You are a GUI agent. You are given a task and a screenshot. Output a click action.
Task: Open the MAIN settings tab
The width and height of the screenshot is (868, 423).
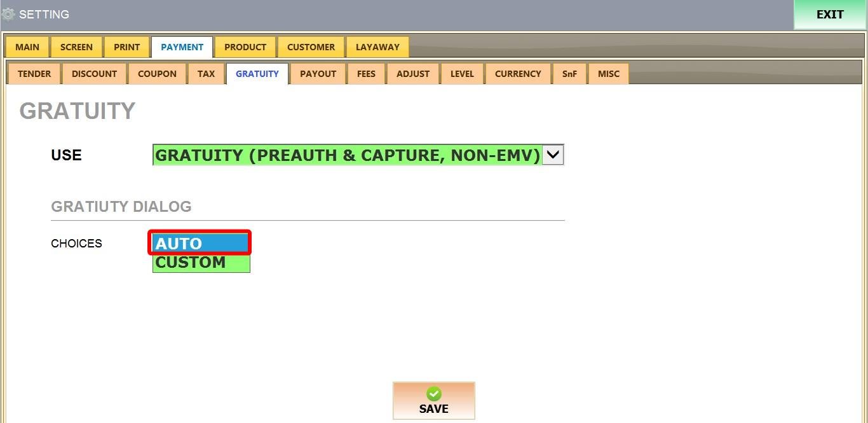click(27, 47)
